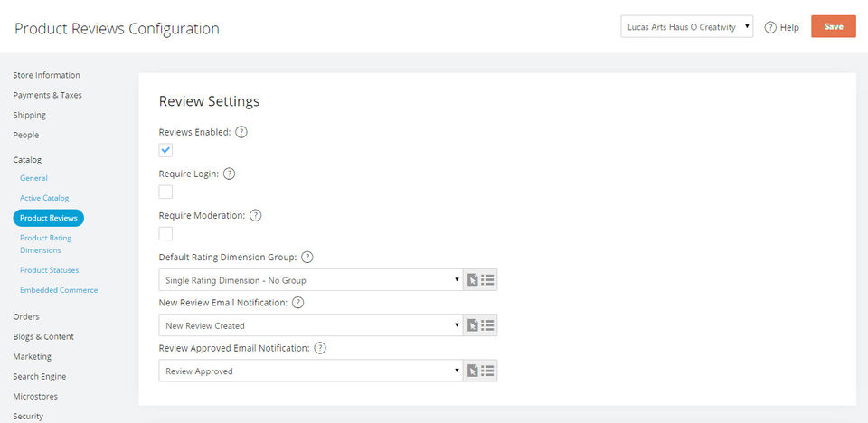Open Search Engine settings in the sidebar
This screenshot has width=868, height=423.
39,376
